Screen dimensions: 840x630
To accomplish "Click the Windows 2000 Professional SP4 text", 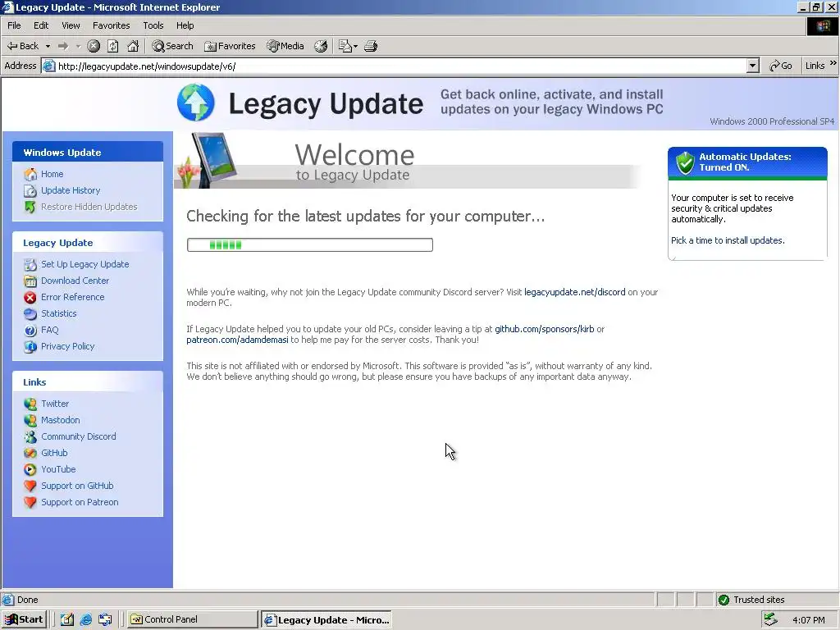I will click(x=772, y=121).
